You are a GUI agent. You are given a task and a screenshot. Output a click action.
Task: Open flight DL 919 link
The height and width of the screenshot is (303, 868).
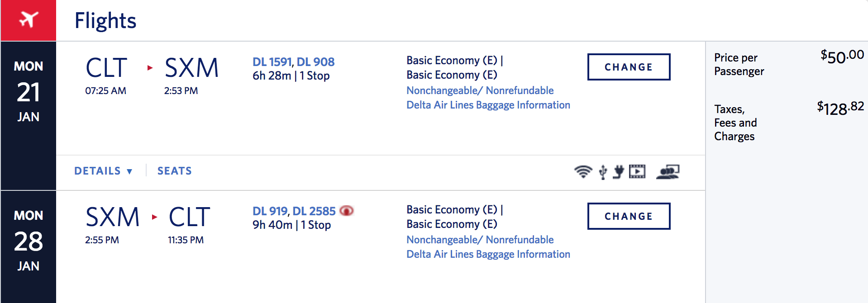[x=270, y=211]
